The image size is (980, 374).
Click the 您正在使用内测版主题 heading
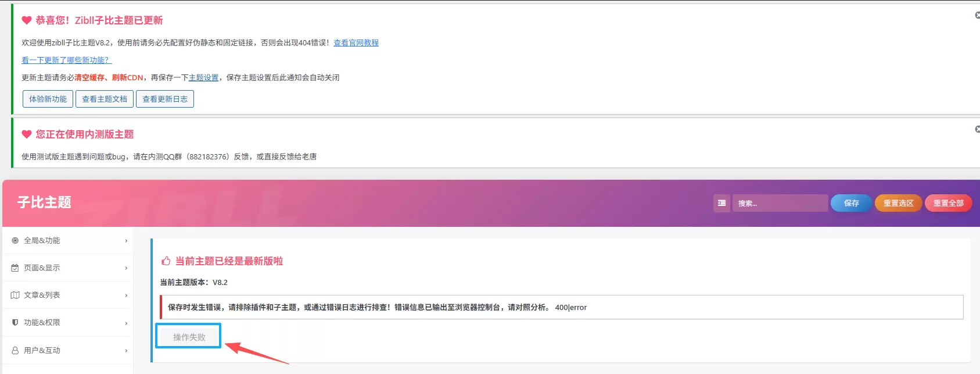85,134
